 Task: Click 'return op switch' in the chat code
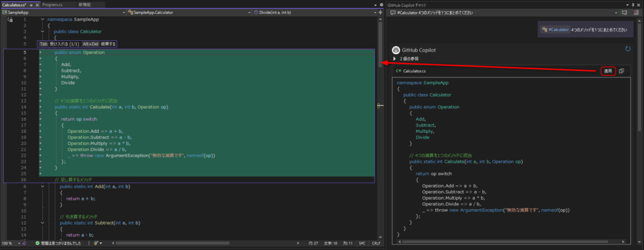[x=433, y=174]
